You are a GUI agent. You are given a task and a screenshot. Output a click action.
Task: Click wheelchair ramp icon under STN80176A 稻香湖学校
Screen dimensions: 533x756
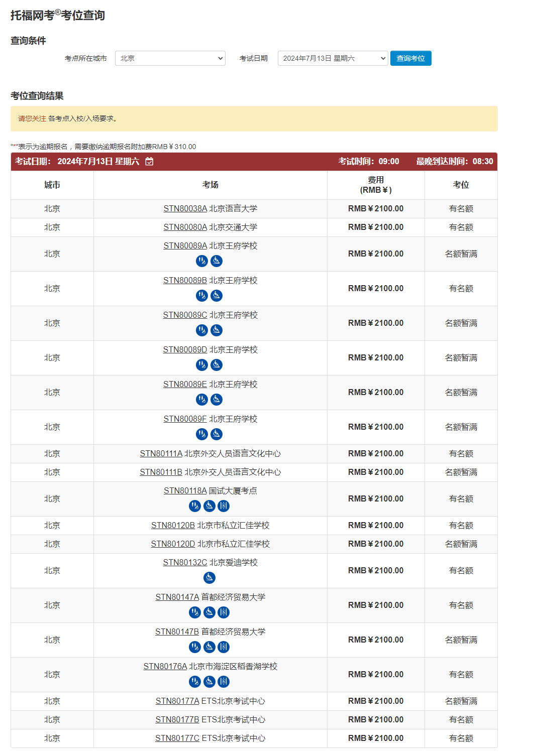click(209, 682)
